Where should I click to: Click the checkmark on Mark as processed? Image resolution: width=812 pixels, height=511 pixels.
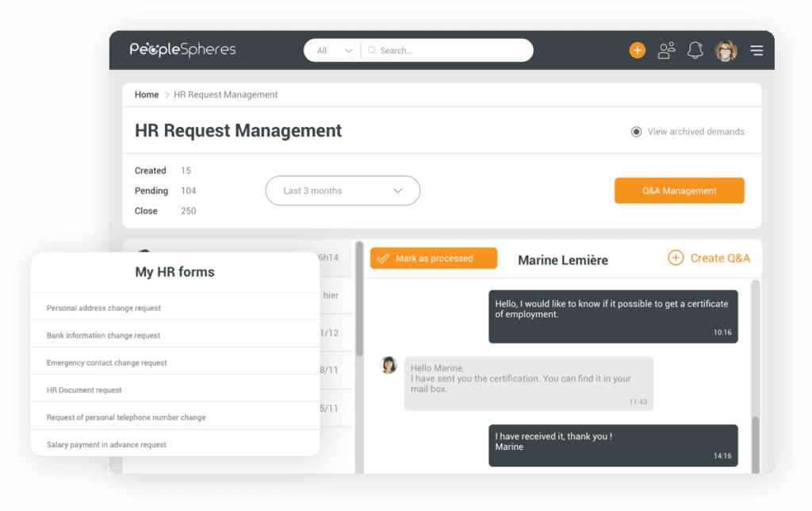pos(385,258)
